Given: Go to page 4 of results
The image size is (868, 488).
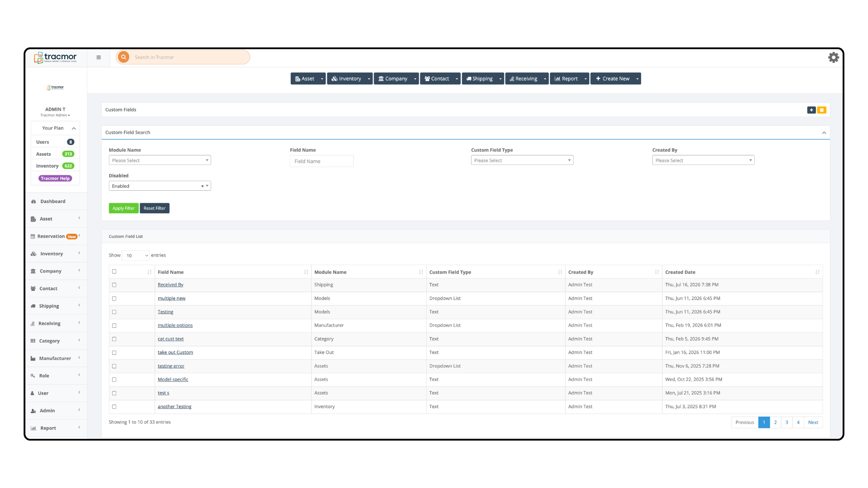Looking at the screenshot, I should point(798,422).
